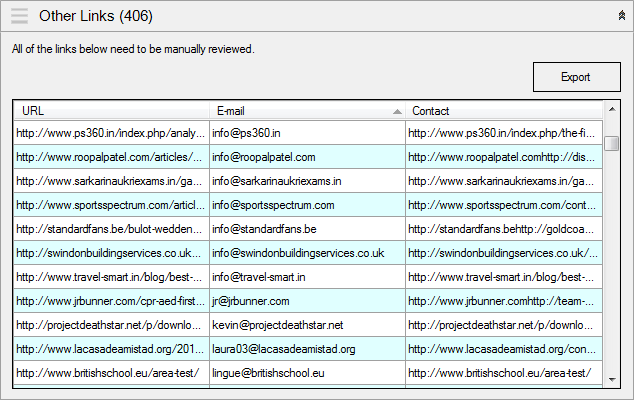This screenshot has width=634, height=400.
Task: Sort by the URL column header
Action: (x=112, y=111)
